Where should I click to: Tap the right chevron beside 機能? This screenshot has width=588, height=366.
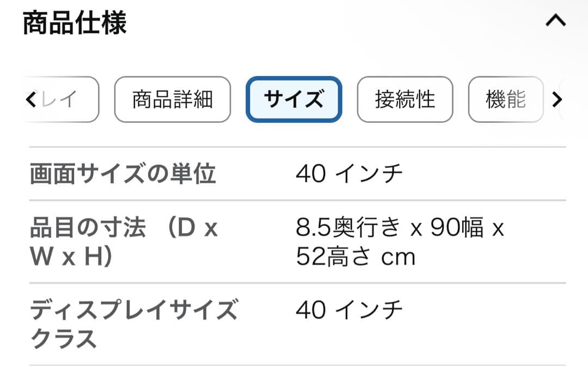click(x=556, y=99)
